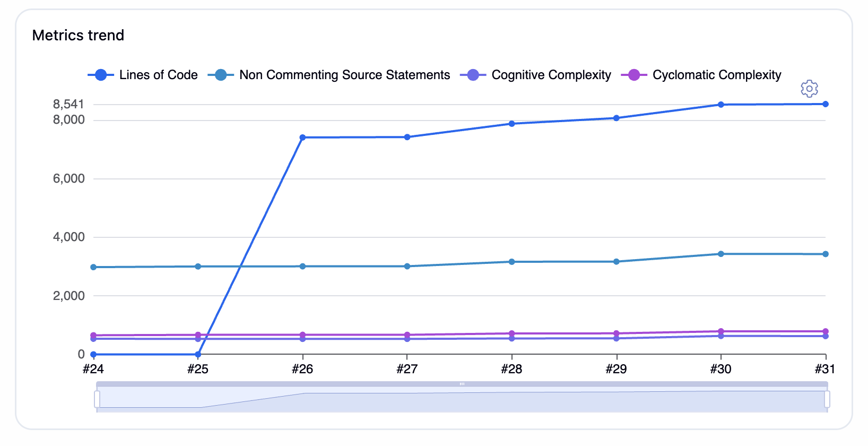868x446 pixels.
Task: Click Lines of Code point at build #25
Action: [x=198, y=354]
